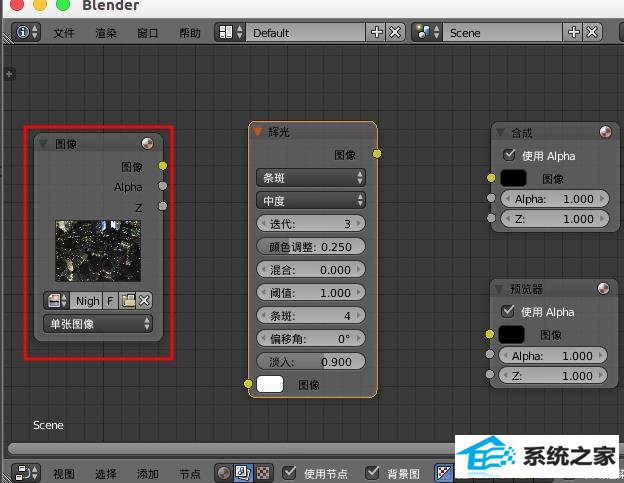
Task: Toggle Use Alpha in Viewer node
Action: click(509, 311)
